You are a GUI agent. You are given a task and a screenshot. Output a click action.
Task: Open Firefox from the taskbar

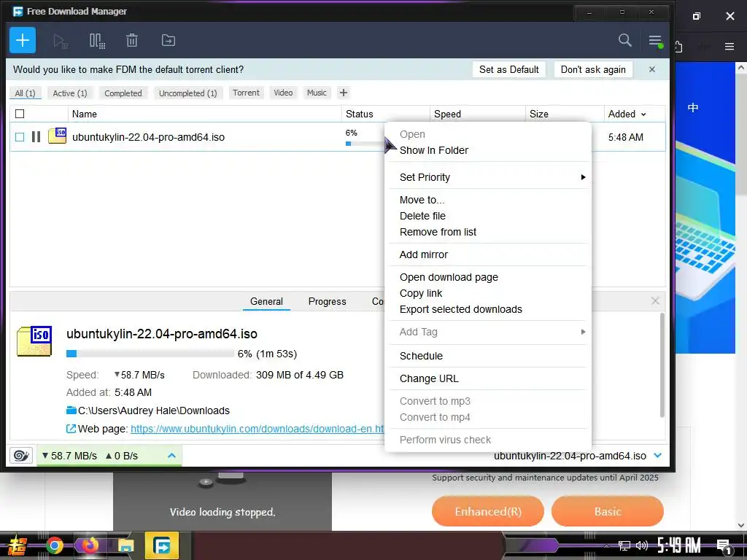(90, 545)
